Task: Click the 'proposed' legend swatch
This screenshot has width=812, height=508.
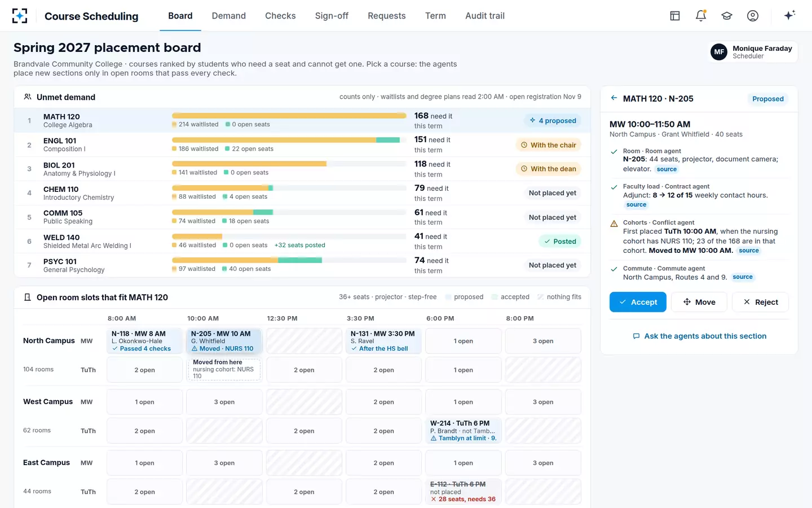Action: [448, 297]
